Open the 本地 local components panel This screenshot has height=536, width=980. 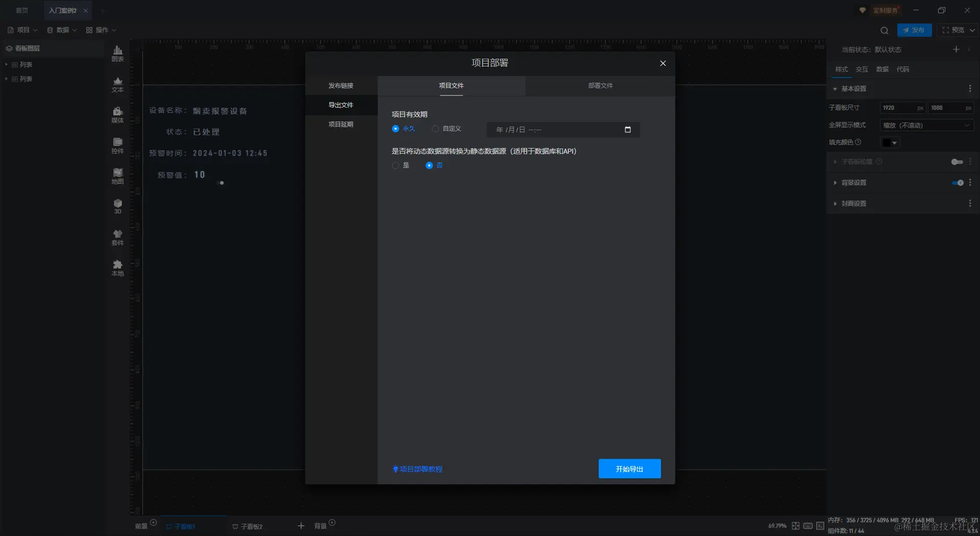pos(117,268)
